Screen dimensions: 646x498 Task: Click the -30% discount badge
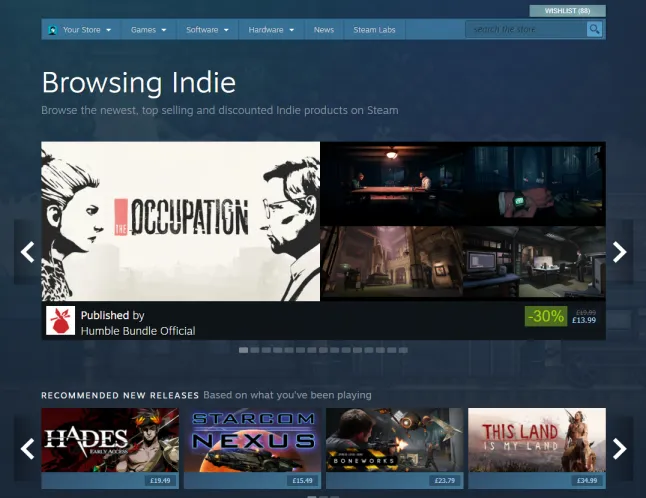tap(546, 316)
